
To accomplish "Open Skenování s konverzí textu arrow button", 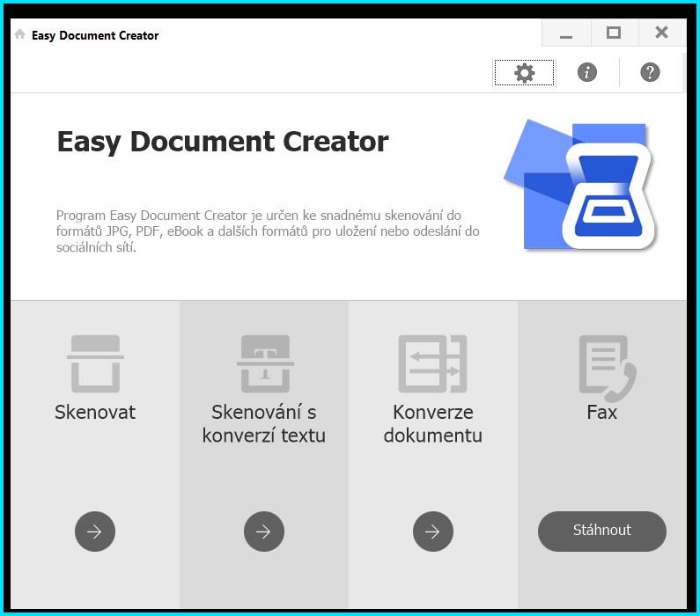I will click(x=264, y=532).
